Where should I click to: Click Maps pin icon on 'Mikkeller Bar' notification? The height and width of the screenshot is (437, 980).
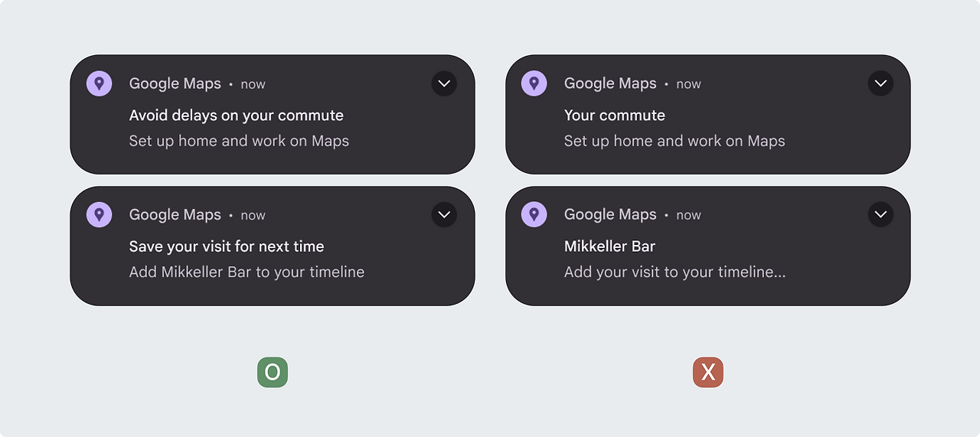[534, 214]
